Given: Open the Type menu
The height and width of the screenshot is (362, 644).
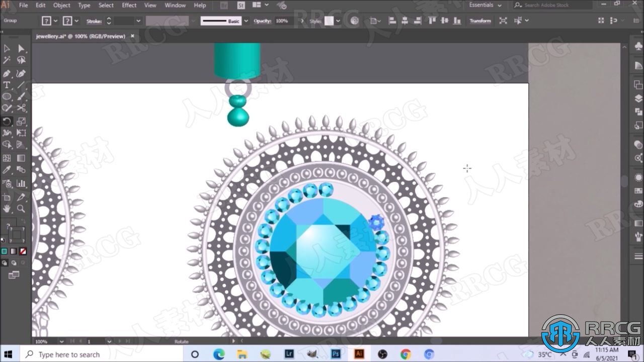Looking at the screenshot, I should [84, 5].
